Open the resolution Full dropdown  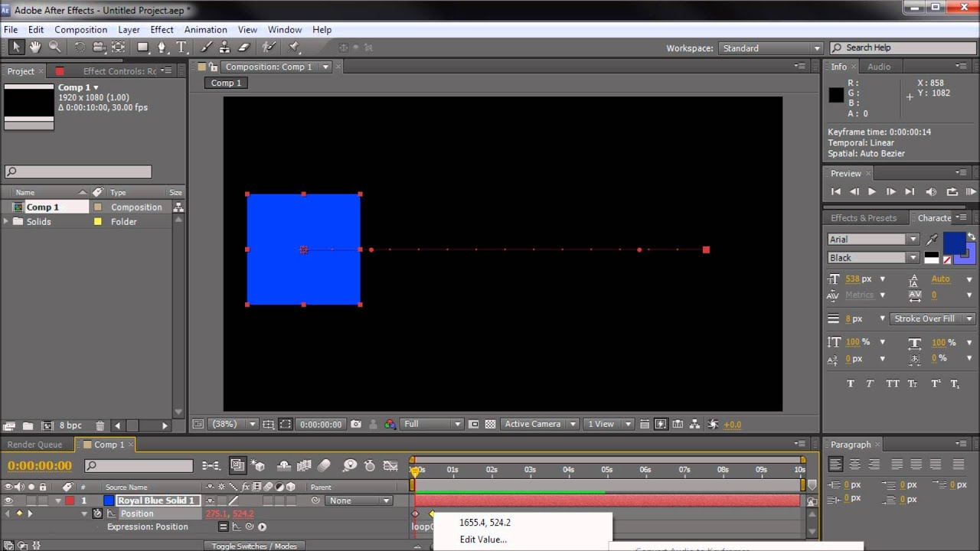pos(433,424)
